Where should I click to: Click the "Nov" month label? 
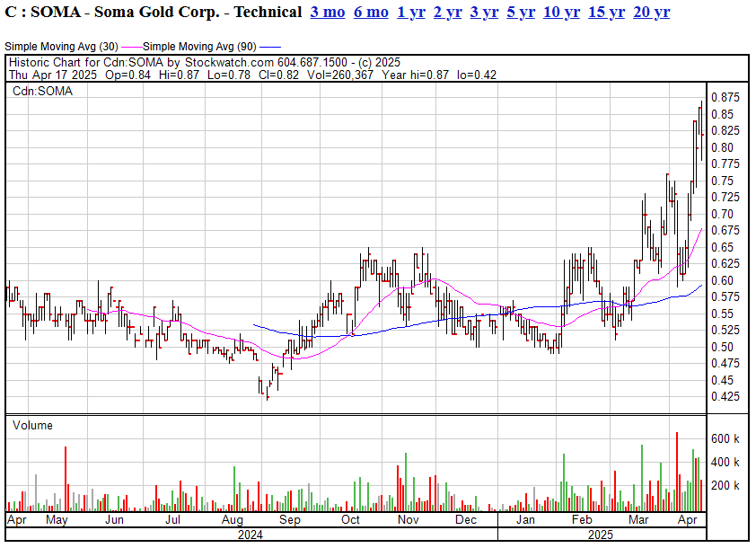pyautogui.click(x=408, y=520)
